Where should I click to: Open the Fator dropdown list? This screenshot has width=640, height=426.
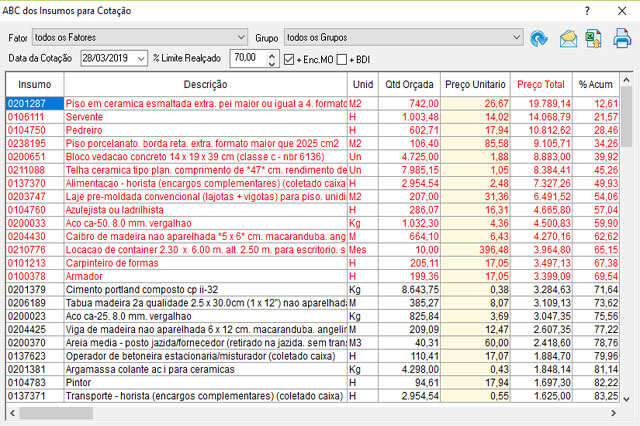(x=239, y=37)
